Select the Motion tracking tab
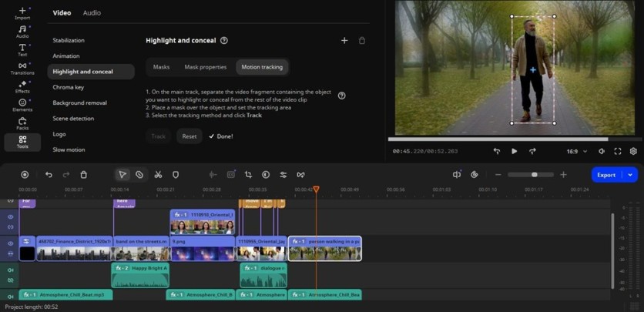 click(262, 67)
